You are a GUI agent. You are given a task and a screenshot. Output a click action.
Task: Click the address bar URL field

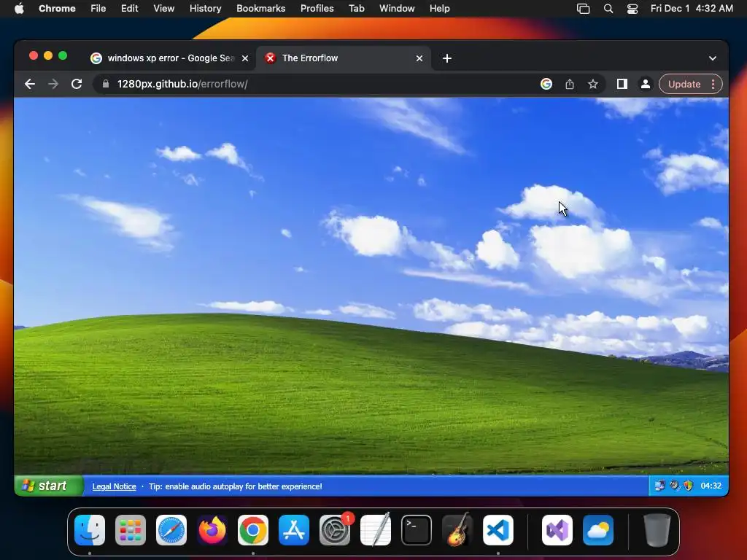(314, 84)
